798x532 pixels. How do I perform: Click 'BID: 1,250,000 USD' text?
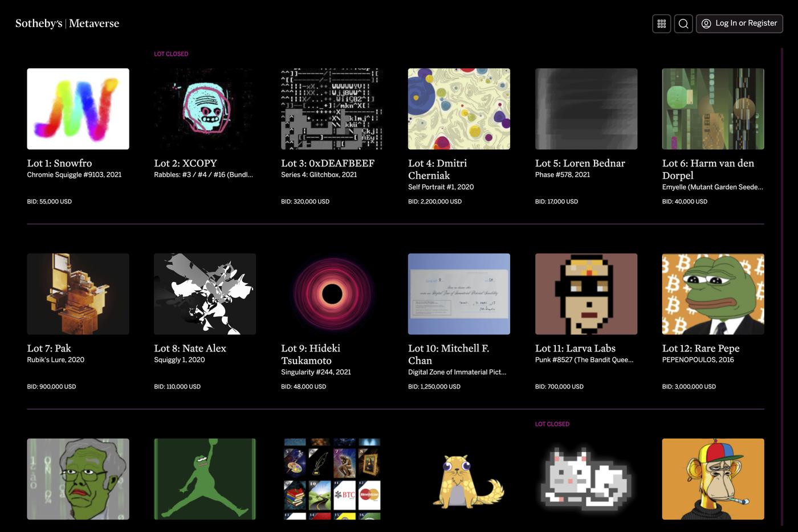pos(434,387)
